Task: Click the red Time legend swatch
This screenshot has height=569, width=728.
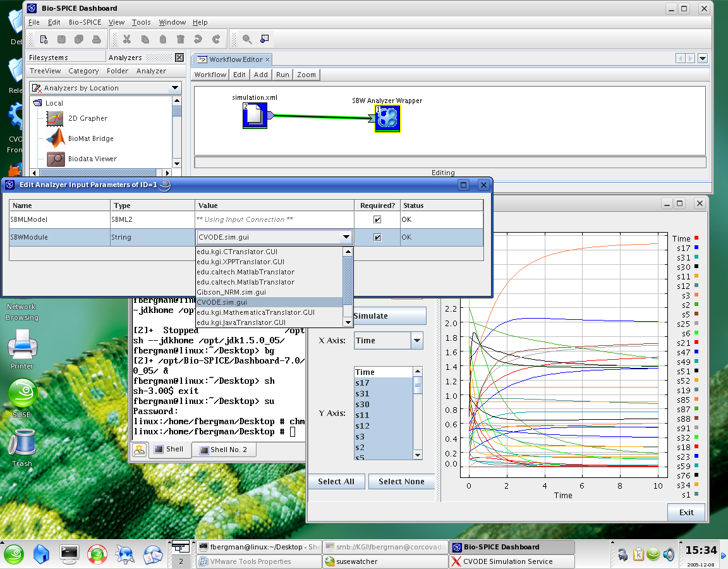Action: (696, 239)
